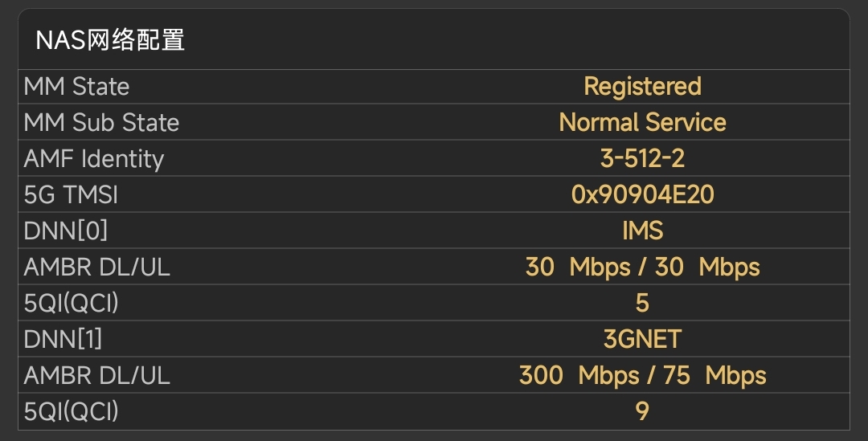Select the AMBR DL/UL label below DNN[1]

[x=97, y=376]
